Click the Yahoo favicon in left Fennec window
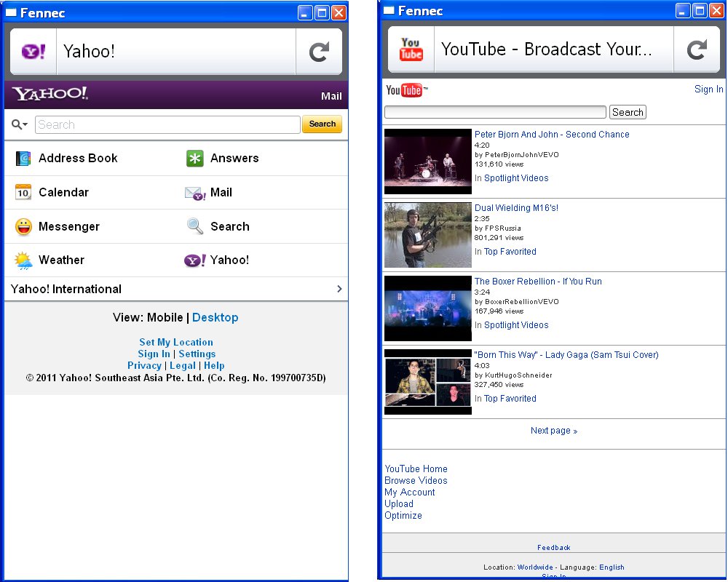 33,52
